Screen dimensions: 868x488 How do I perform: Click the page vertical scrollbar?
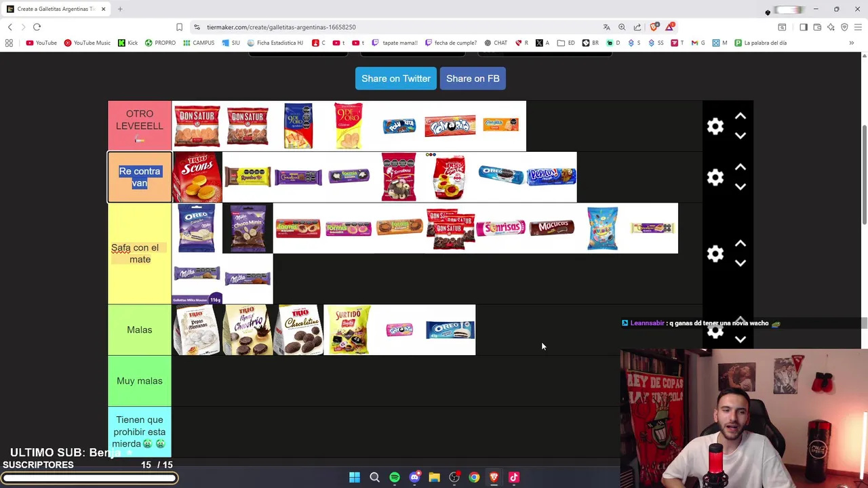click(x=864, y=175)
